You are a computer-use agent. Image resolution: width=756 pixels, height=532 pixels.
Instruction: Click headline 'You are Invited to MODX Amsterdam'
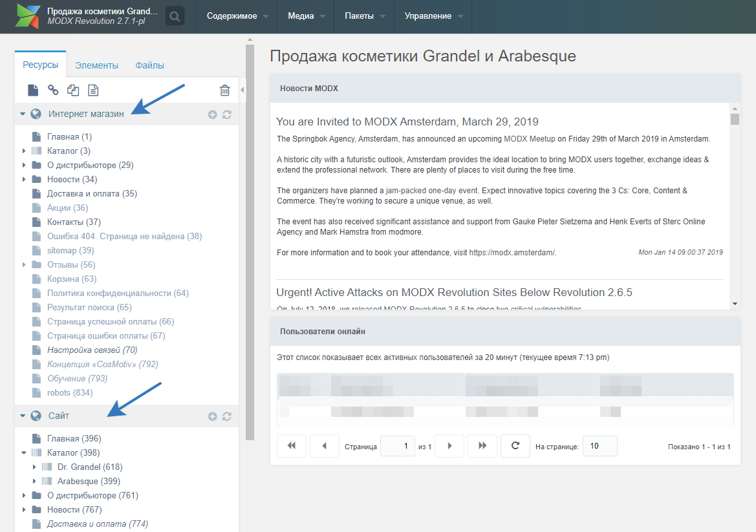click(407, 122)
